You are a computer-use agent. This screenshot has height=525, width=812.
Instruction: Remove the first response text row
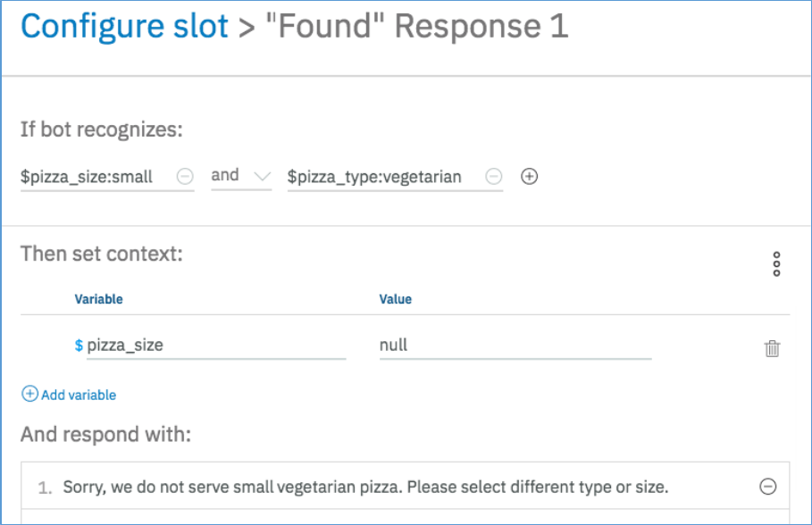click(x=767, y=487)
